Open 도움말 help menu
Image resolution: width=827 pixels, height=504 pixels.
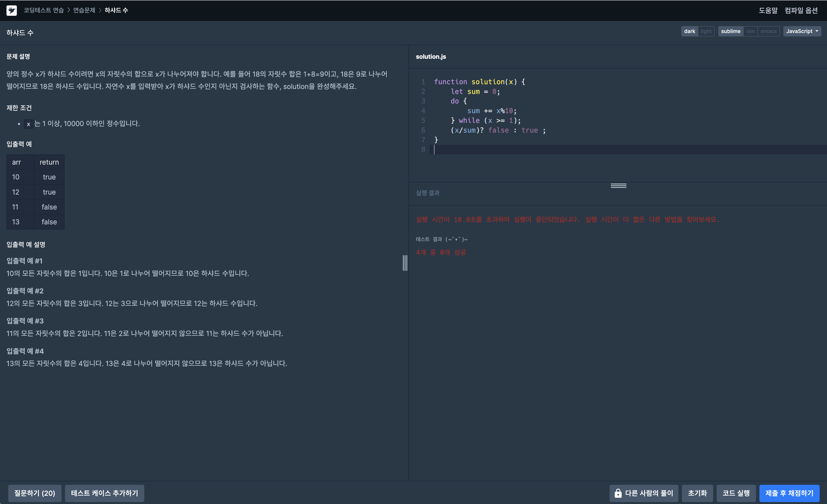coord(768,10)
